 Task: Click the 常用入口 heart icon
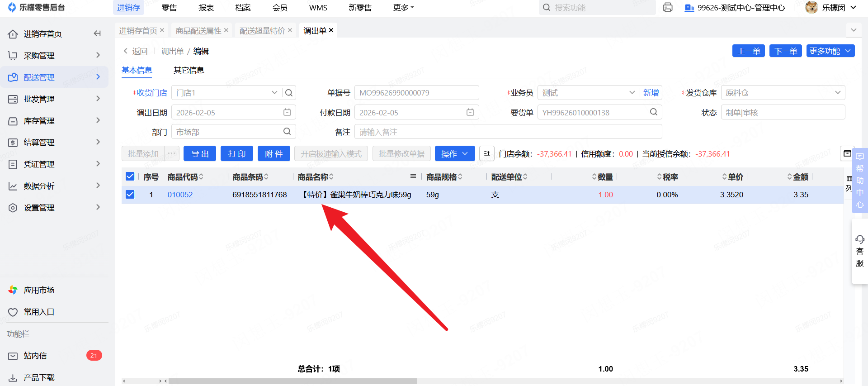click(x=13, y=312)
